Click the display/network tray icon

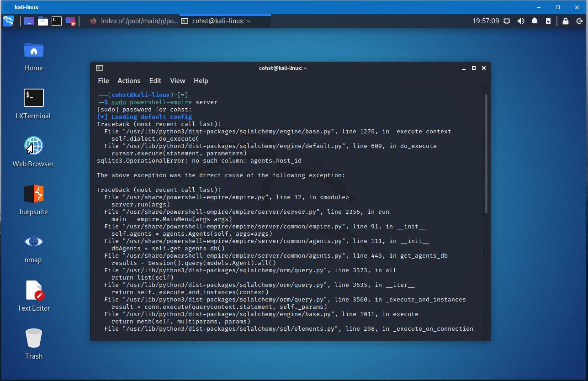point(507,21)
